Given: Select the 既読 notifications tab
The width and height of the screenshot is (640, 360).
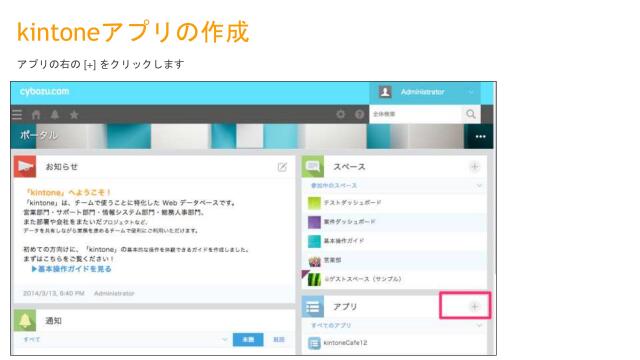Looking at the screenshot, I should coord(279,340).
